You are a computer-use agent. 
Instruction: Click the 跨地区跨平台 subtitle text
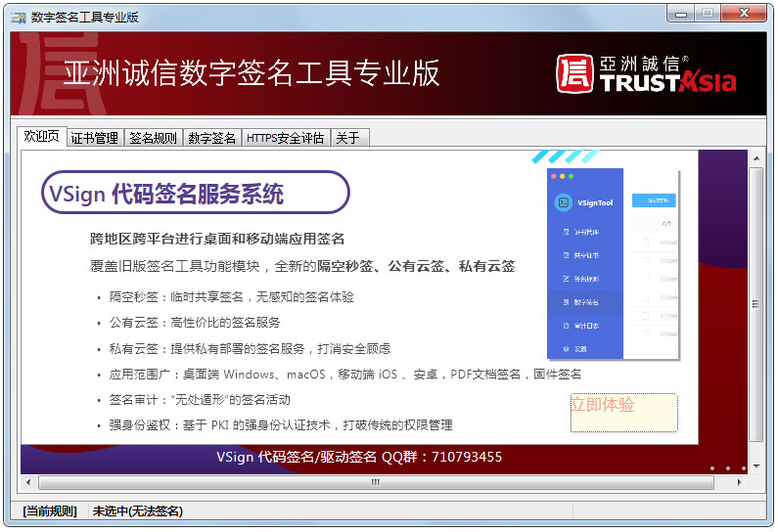click(217, 239)
